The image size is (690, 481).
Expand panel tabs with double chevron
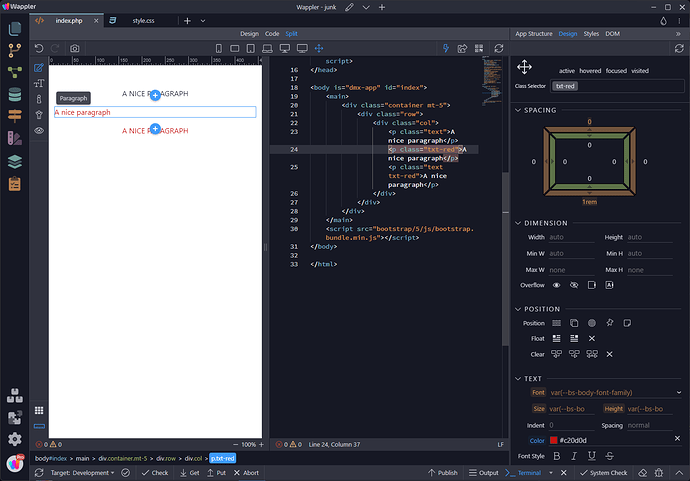click(678, 34)
